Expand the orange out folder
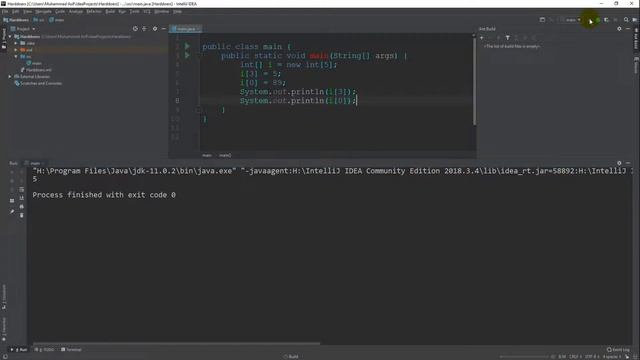This screenshot has width=640, height=360. (16, 50)
